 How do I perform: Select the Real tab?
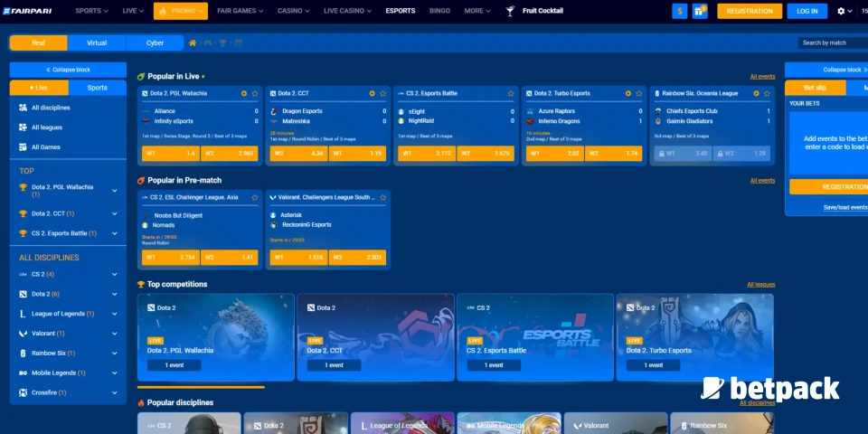pos(38,43)
